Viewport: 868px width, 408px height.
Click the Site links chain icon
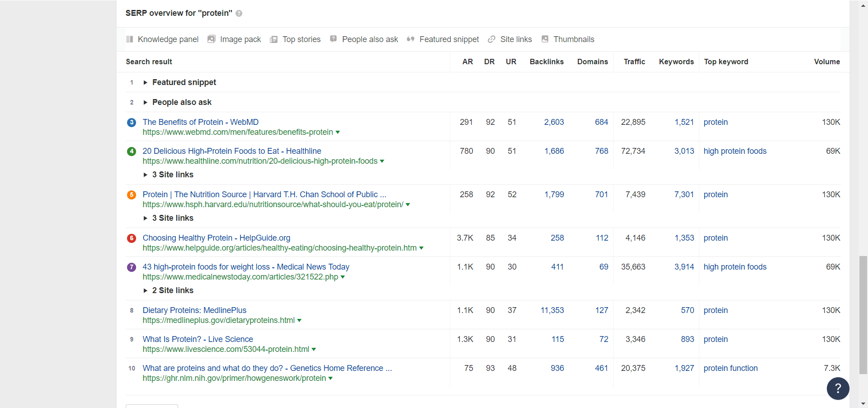[491, 39]
